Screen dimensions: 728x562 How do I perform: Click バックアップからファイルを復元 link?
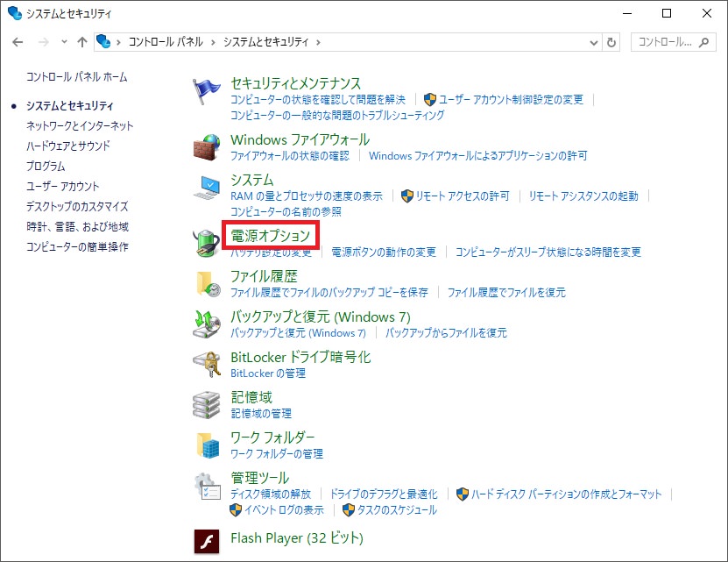tap(446, 333)
